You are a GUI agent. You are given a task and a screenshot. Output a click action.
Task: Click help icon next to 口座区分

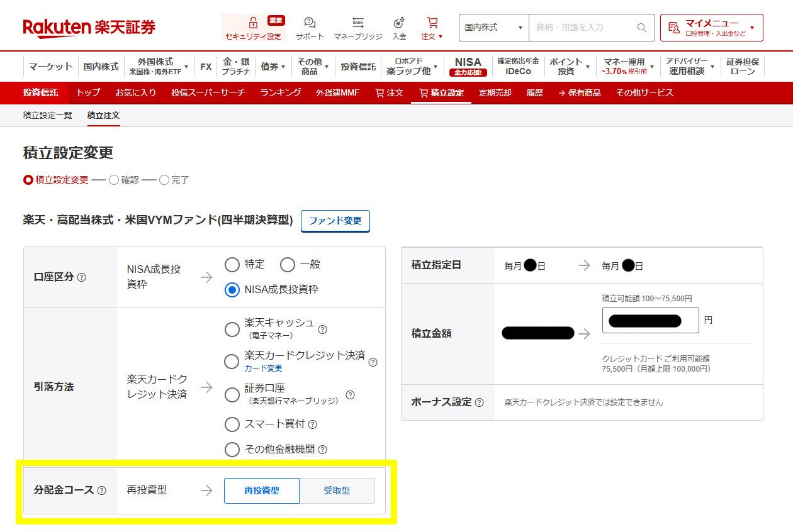[82, 277]
